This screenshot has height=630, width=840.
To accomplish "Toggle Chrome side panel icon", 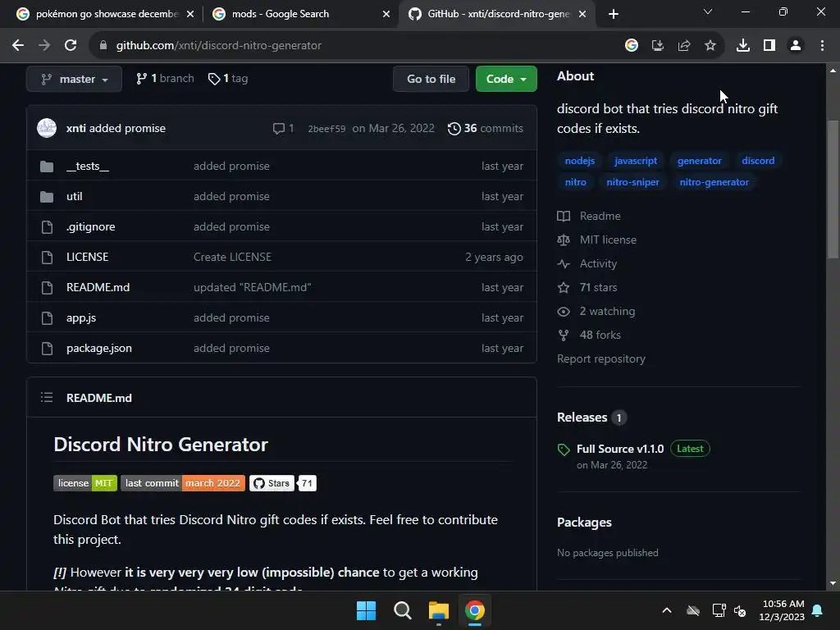I will point(769,46).
